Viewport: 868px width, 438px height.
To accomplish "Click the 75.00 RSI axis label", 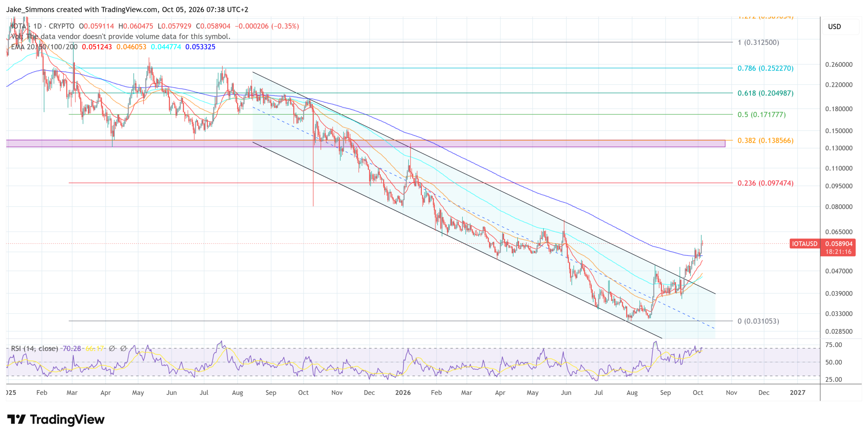I will (x=833, y=345).
